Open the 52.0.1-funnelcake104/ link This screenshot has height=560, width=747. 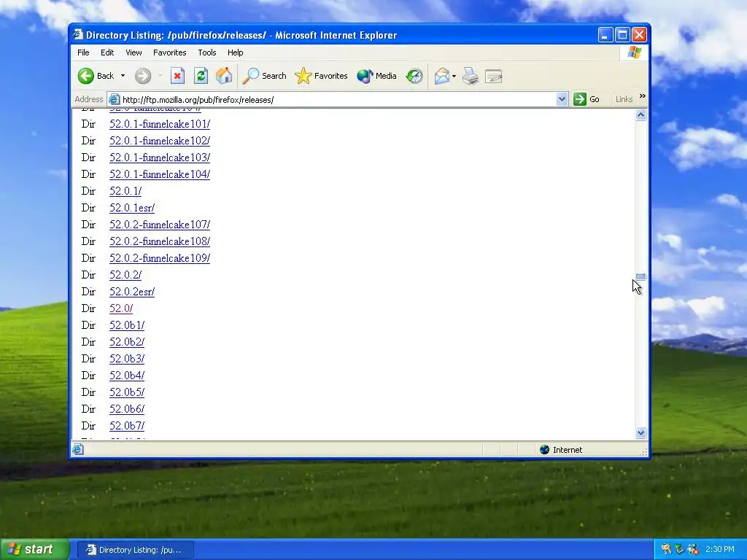(x=160, y=174)
